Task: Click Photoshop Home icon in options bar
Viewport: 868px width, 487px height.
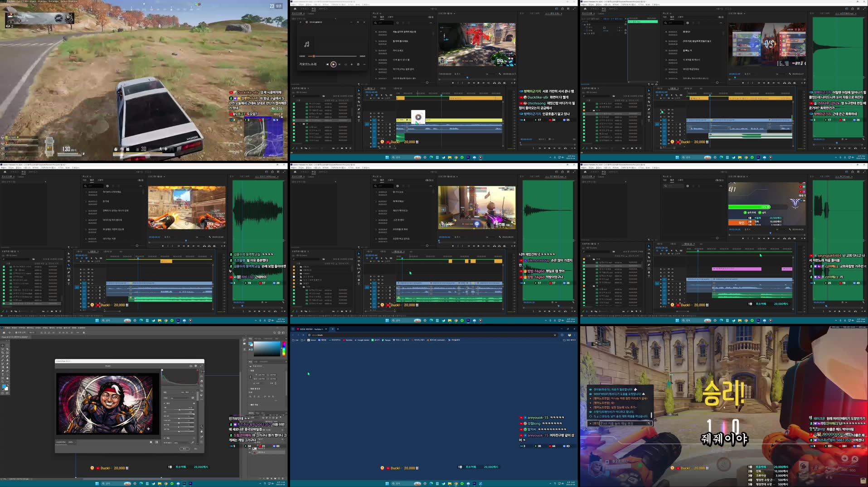Action: pos(4,333)
